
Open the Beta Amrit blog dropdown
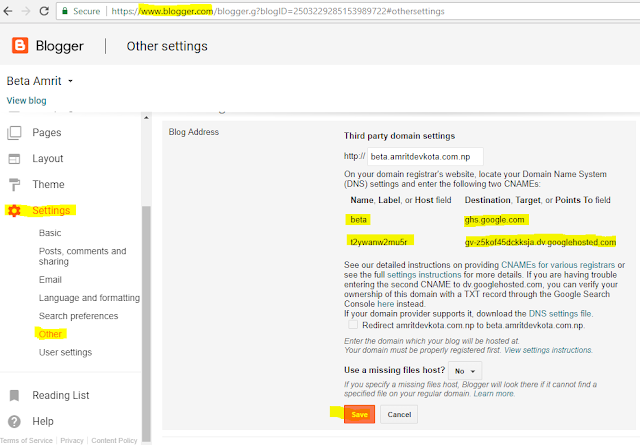70,81
